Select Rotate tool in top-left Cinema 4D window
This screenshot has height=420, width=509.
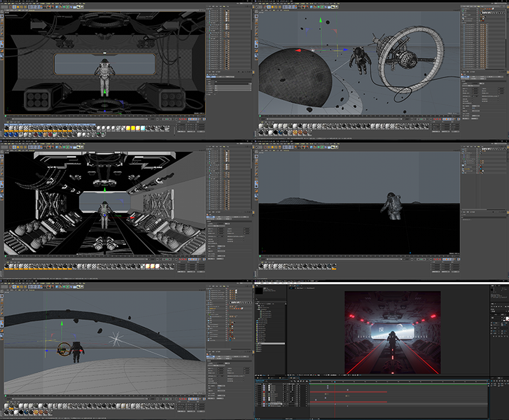click(x=22, y=7)
